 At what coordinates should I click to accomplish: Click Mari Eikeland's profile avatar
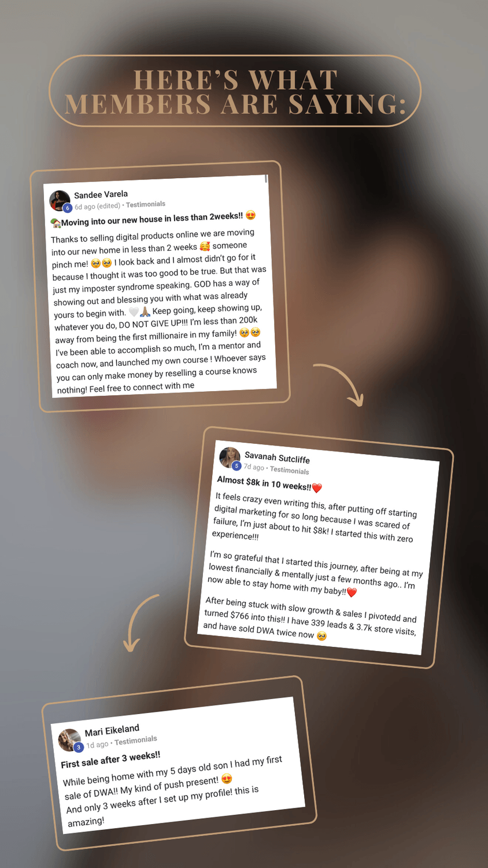point(69,740)
